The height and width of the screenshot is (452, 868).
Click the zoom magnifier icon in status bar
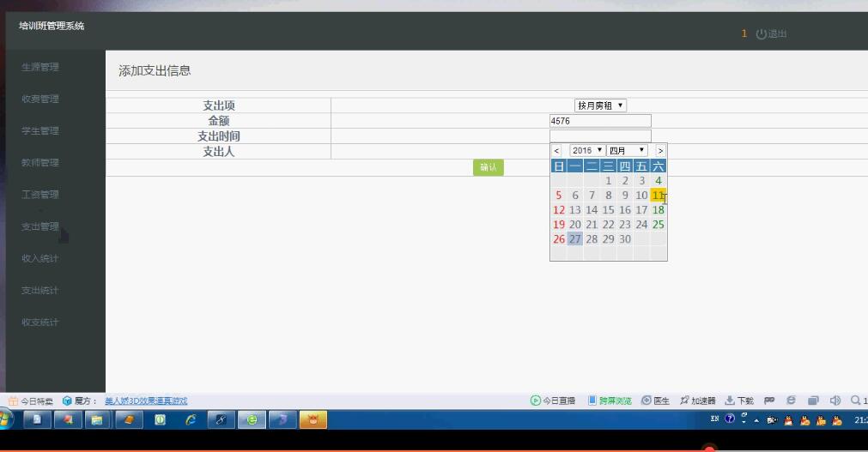pyautogui.click(x=856, y=400)
